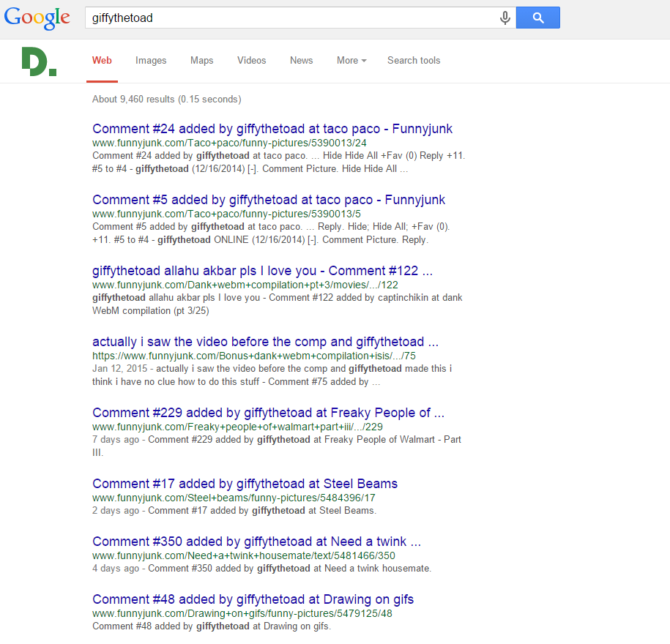Screen dimensions: 670x644
Task: Open Comment #350 Need a twink result
Action: pyautogui.click(x=256, y=542)
